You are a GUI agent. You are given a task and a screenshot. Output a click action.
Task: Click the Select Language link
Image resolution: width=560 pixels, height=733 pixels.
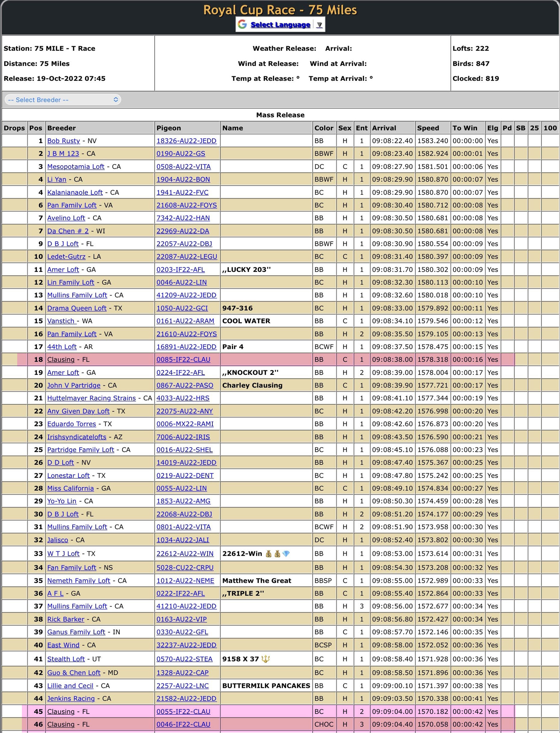point(280,25)
